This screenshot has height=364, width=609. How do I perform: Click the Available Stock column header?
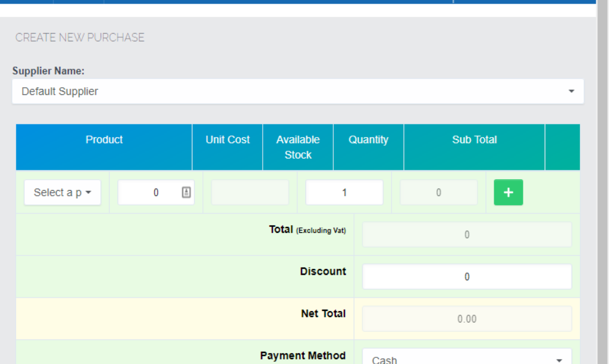click(x=298, y=147)
